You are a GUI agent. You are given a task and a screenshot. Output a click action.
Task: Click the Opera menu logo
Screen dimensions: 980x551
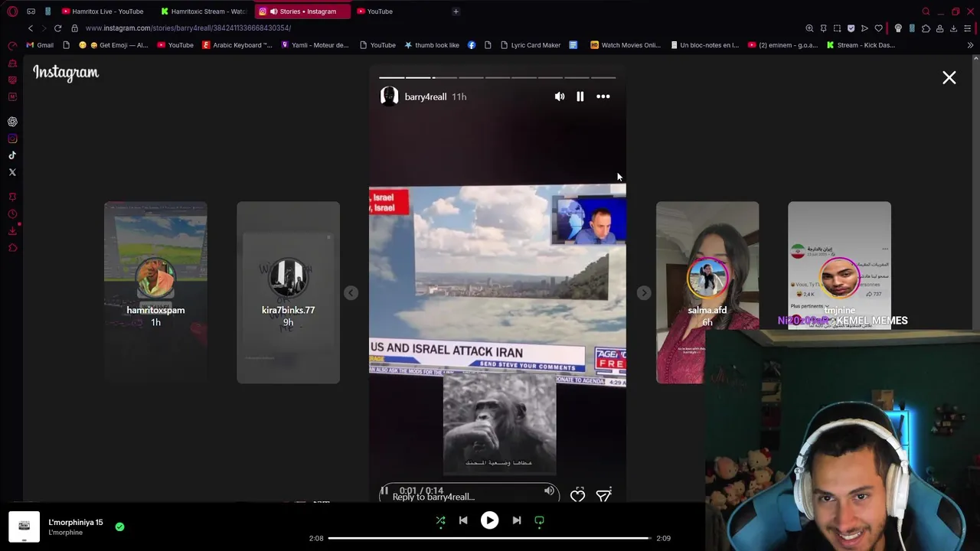pos(12,11)
